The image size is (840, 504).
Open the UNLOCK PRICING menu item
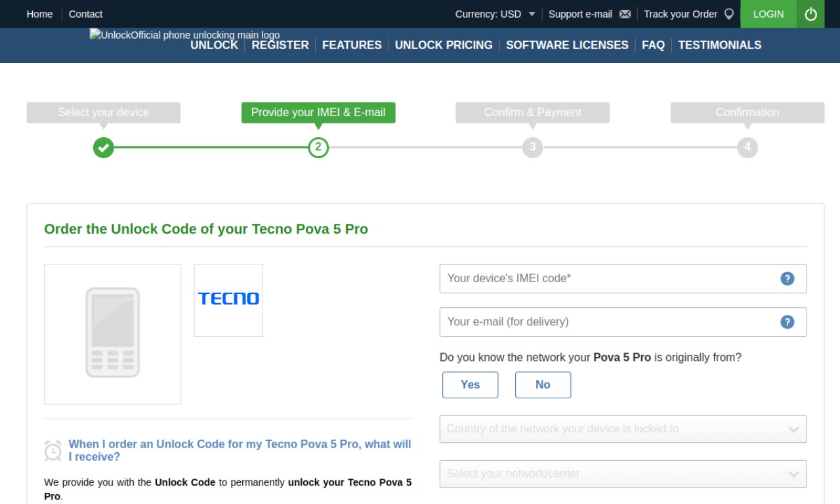pyautogui.click(x=444, y=45)
